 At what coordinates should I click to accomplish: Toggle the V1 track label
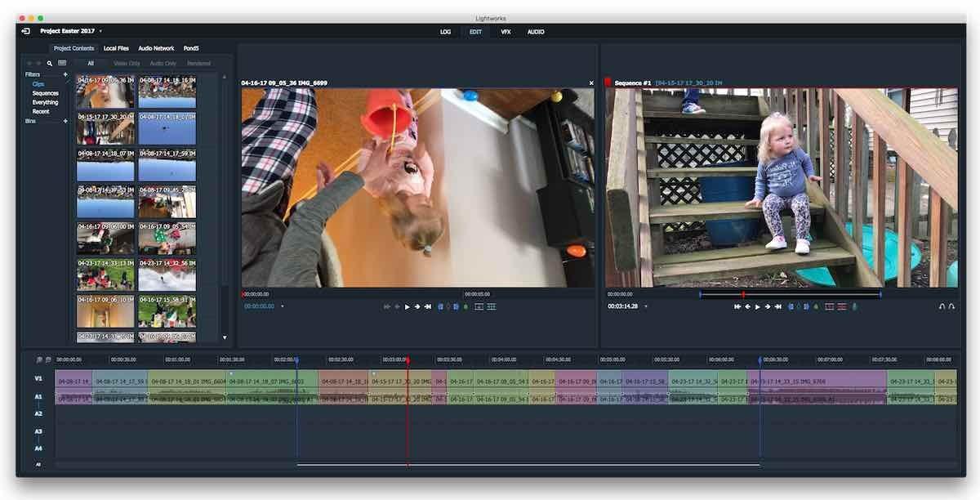[x=38, y=378]
